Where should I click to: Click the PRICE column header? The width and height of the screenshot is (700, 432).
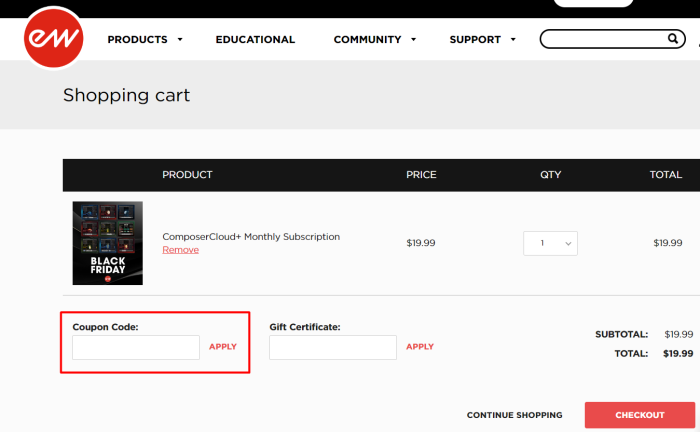point(421,175)
